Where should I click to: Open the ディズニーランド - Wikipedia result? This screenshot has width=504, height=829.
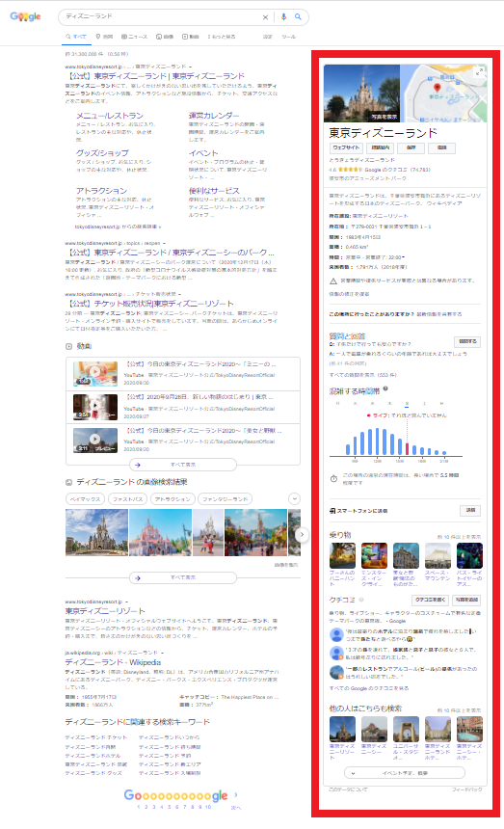pos(113,662)
